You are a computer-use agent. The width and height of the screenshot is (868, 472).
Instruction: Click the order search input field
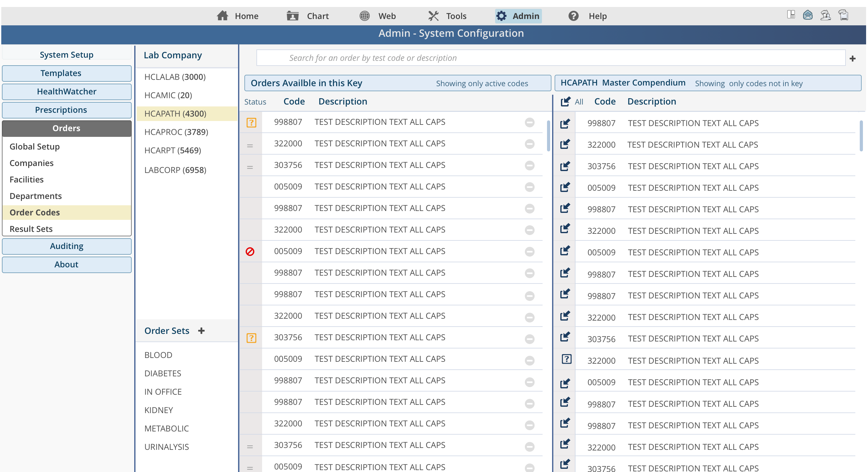(550, 58)
